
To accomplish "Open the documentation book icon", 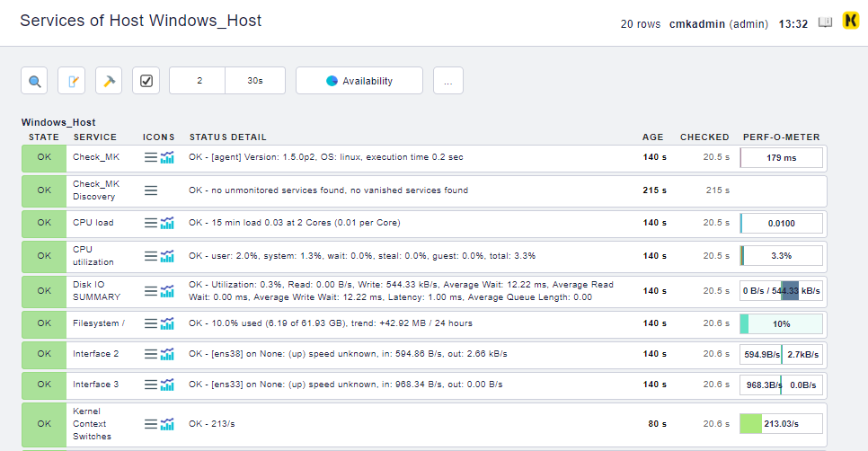I will click(x=825, y=23).
